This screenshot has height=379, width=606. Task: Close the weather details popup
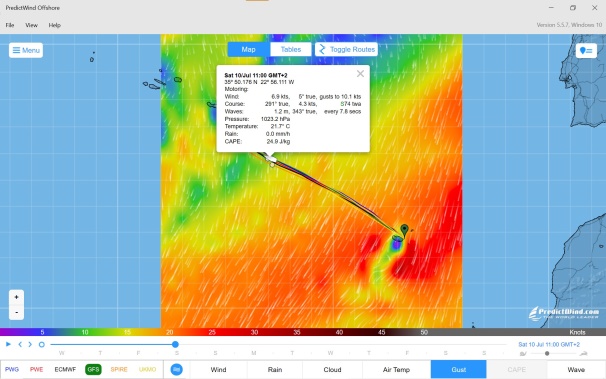pos(360,73)
